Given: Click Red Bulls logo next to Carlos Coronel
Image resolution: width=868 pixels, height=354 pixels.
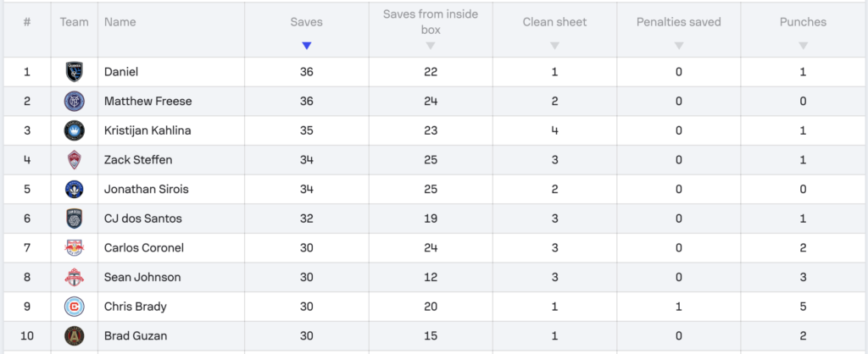Looking at the screenshot, I should 75,248.
